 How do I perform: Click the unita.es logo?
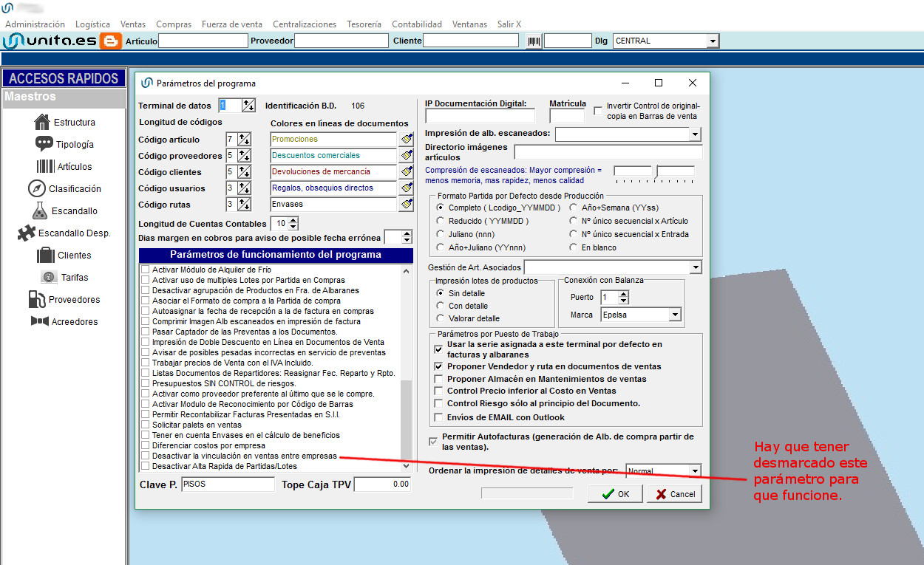click(50, 41)
